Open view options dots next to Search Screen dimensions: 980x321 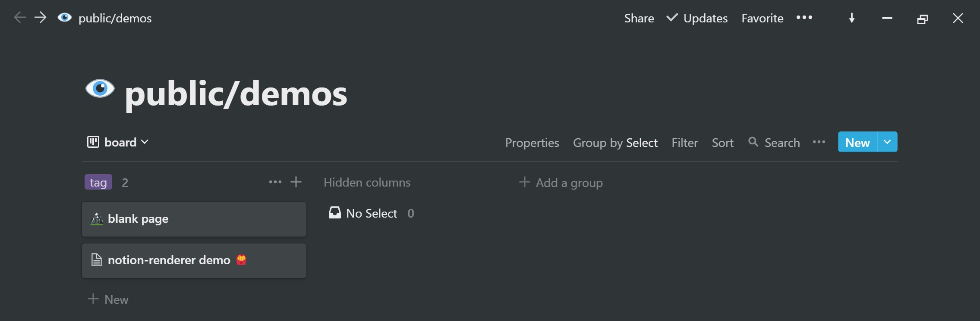[x=819, y=142]
